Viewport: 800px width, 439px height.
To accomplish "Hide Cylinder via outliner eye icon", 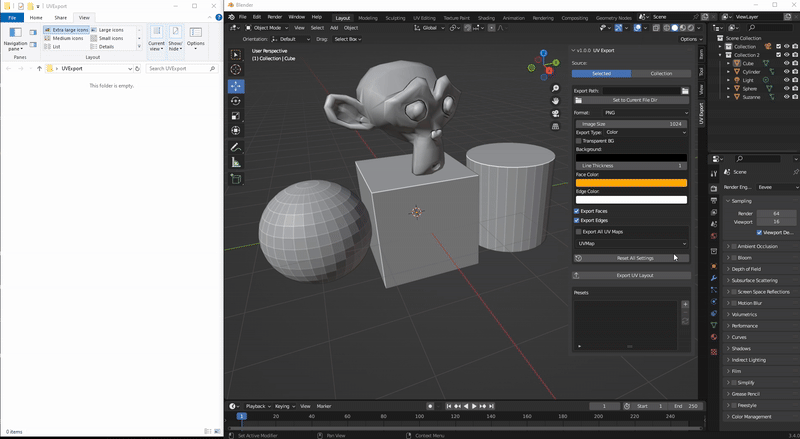I will 787,72.
